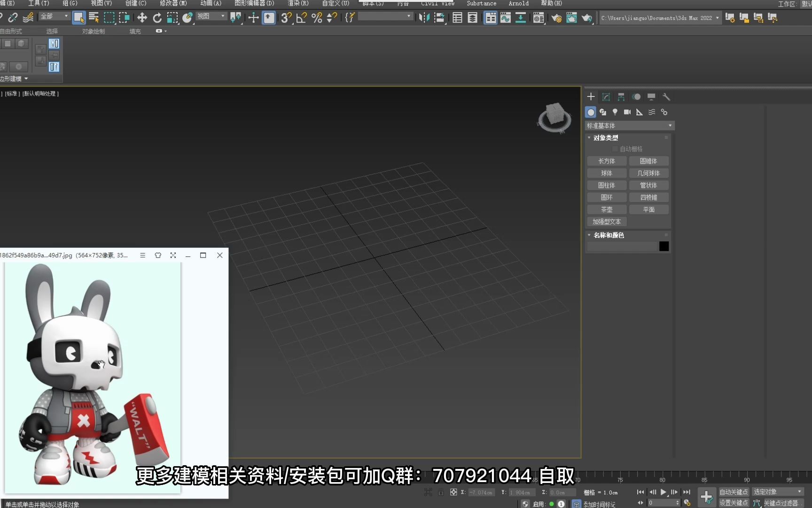Click Edit Named Selection Sets icon

pyautogui.click(x=350, y=18)
